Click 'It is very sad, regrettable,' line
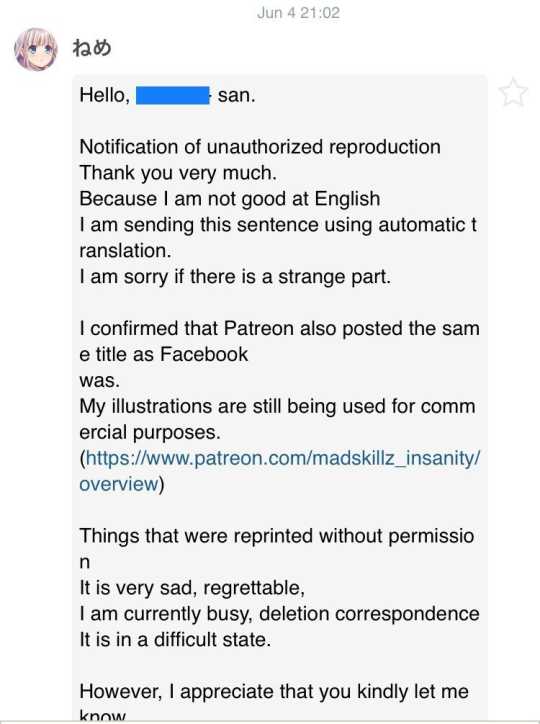This screenshot has width=540, height=724. tap(192, 588)
